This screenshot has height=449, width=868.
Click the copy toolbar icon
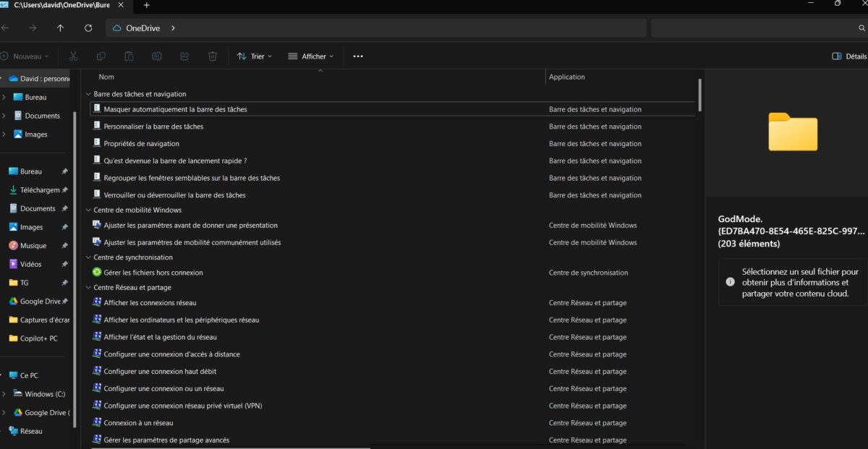(101, 56)
